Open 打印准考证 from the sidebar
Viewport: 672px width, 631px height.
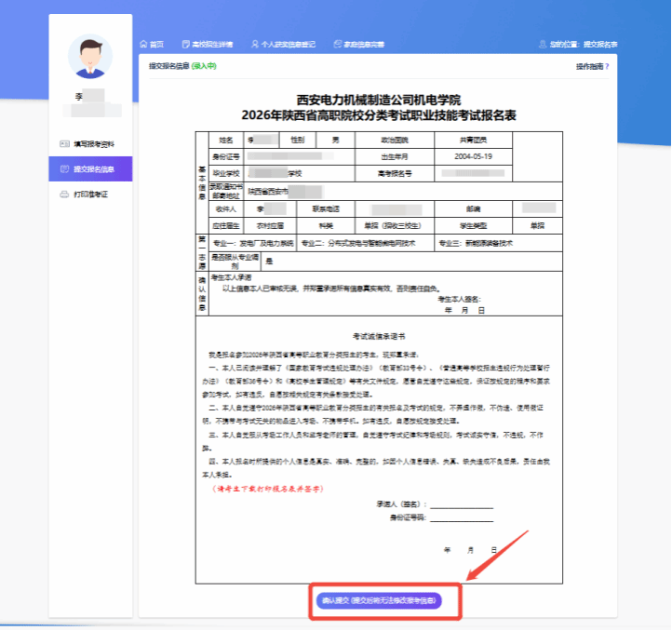click(90, 195)
